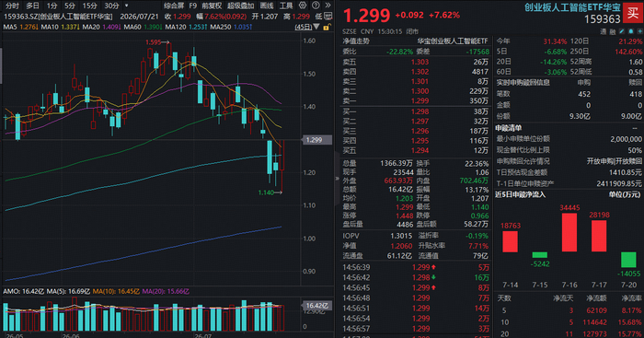Expand more toolbar options double-arrow icon

(328, 6)
